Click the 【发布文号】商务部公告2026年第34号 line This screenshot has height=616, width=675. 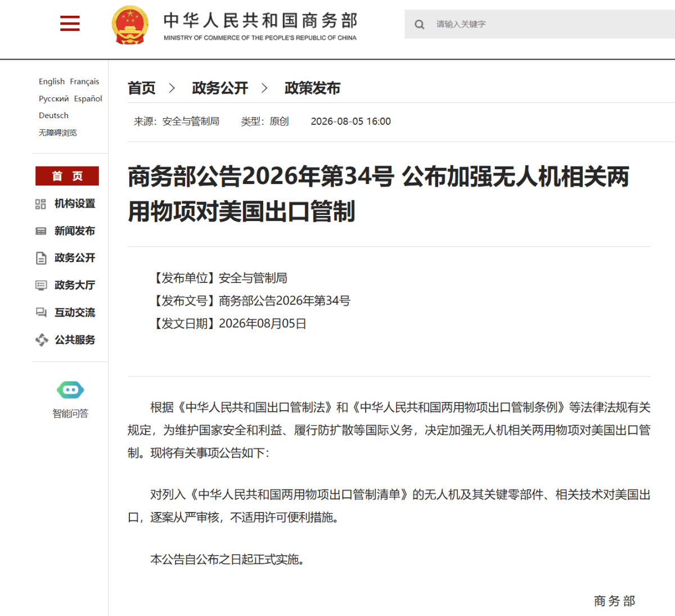(250, 301)
